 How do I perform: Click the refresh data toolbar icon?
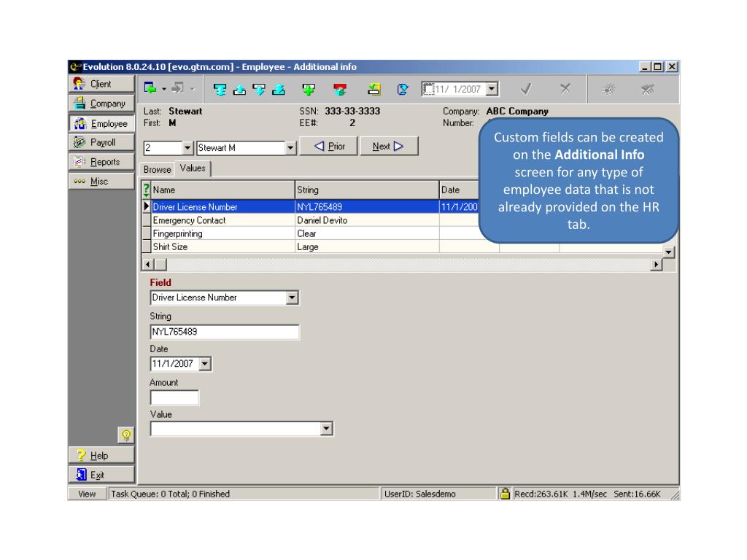[403, 89]
